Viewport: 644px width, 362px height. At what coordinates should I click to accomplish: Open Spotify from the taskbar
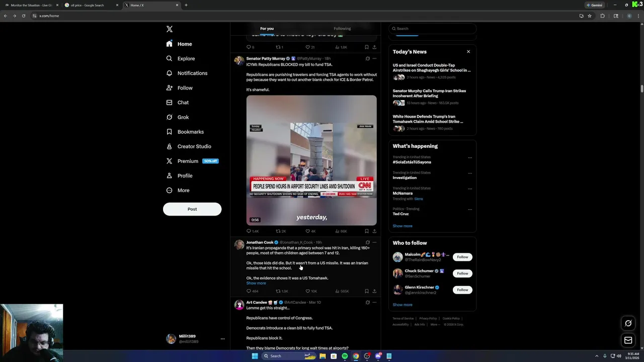click(x=345, y=356)
